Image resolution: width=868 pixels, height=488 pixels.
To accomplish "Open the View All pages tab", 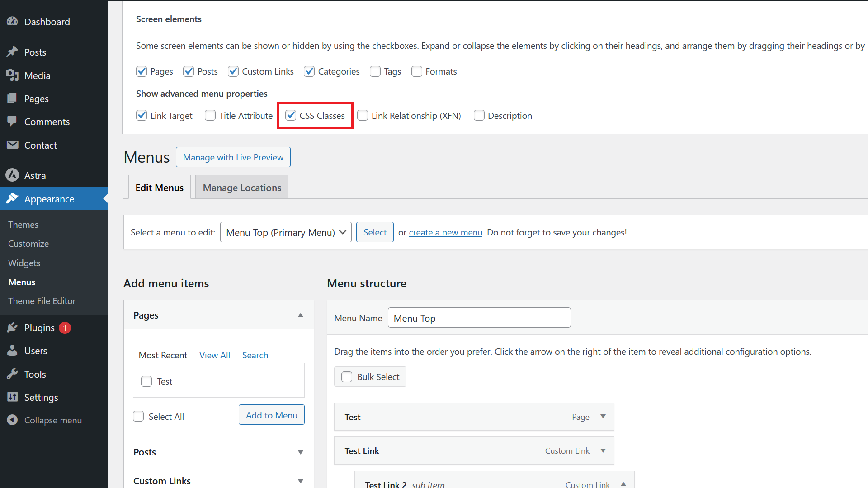I will coord(215,355).
